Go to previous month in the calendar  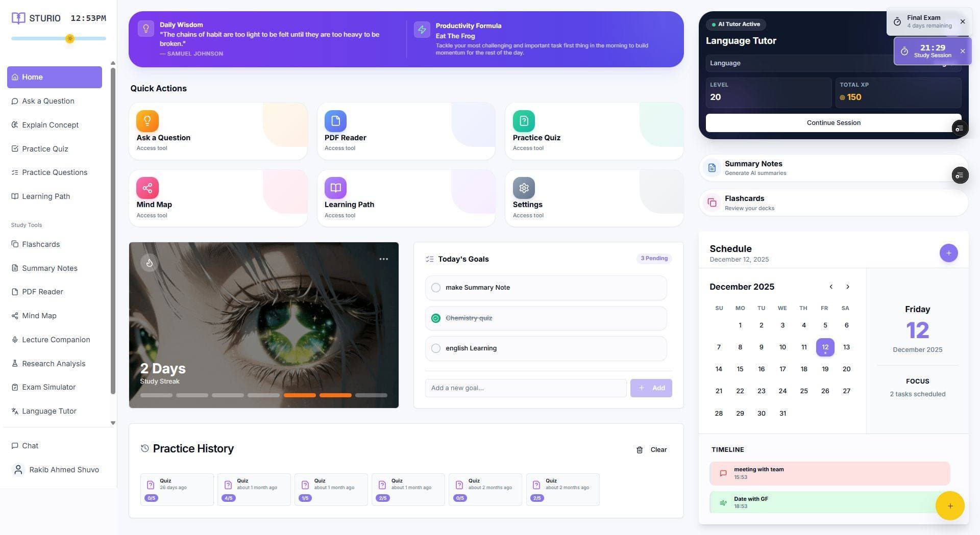coord(831,287)
